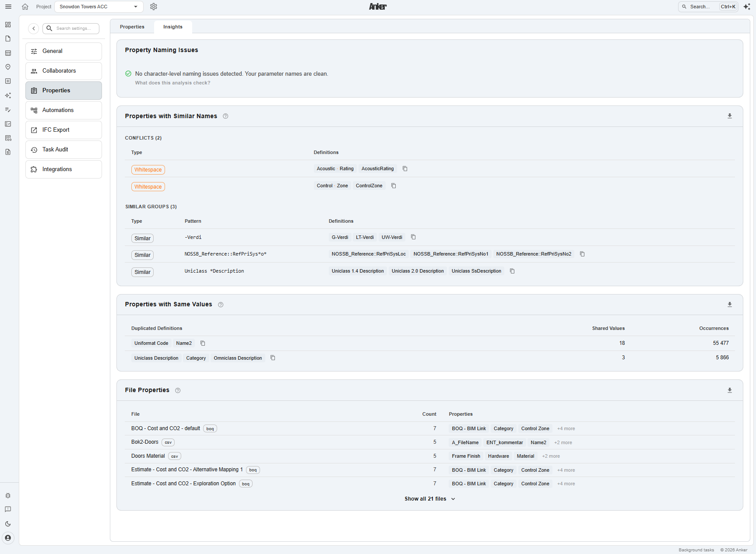
Task: Switch to dark mode with moon icon
Action: coord(8,524)
